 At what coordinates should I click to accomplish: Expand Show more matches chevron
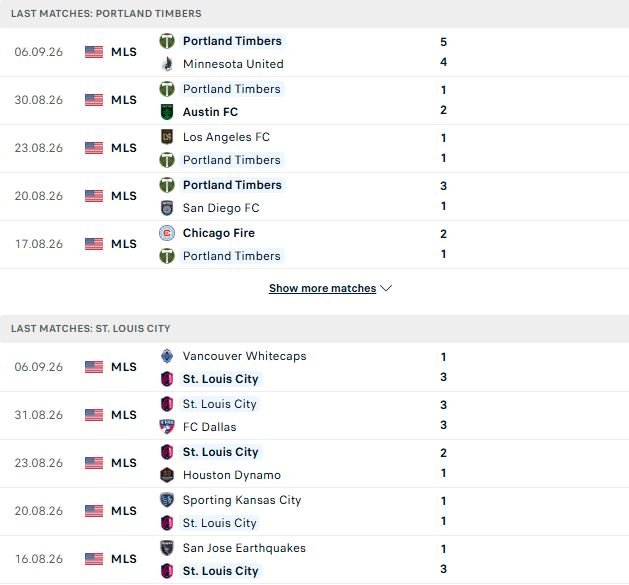click(386, 288)
